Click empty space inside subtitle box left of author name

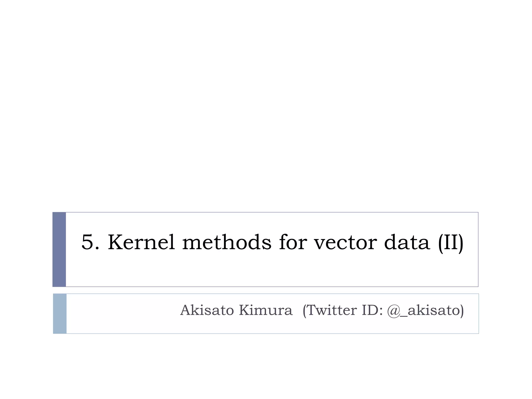click(x=122, y=314)
